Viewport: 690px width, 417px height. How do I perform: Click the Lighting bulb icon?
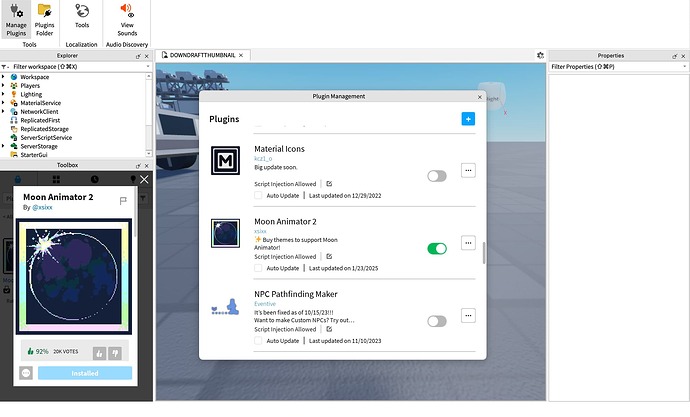click(x=14, y=94)
